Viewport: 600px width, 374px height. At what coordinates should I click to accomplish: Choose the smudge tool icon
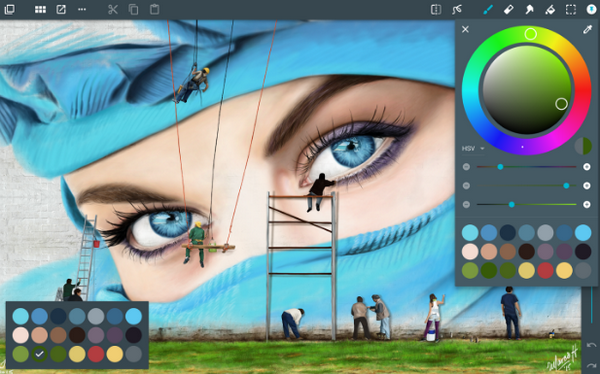point(529,10)
